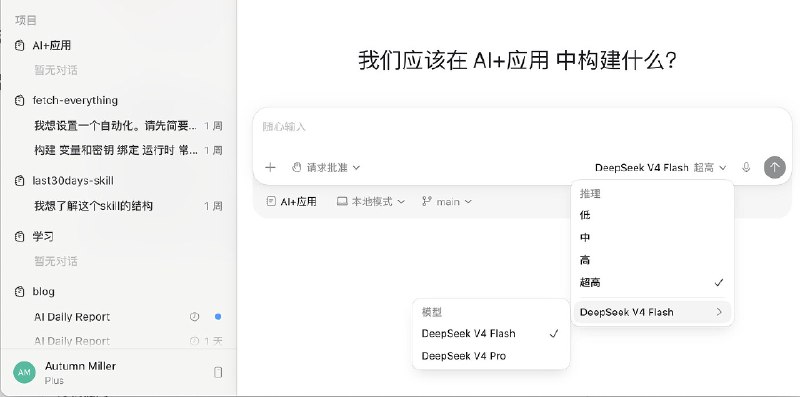800x397 pixels.
Task: Choose the checked DeepSeek V4 Flash model in the 模型 list
Action: [490, 334]
